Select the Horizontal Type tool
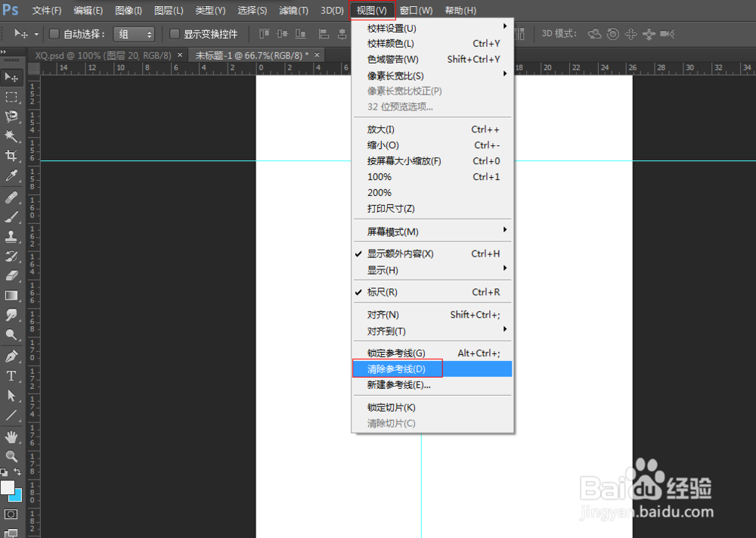756x538 pixels. (11, 376)
